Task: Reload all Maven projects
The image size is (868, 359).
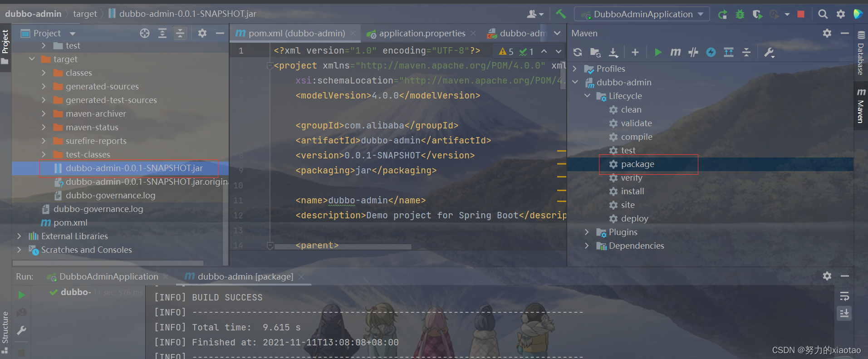Action: click(x=578, y=52)
